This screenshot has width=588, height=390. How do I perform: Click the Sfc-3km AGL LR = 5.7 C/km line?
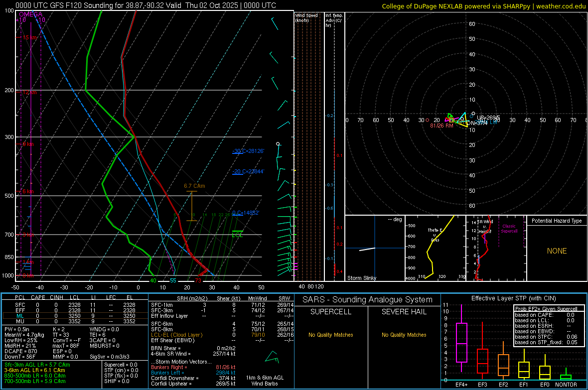pyautogui.click(x=37, y=365)
